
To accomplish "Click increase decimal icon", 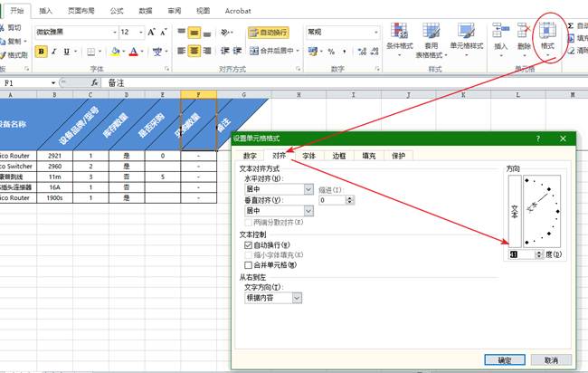I will [x=362, y=51].
